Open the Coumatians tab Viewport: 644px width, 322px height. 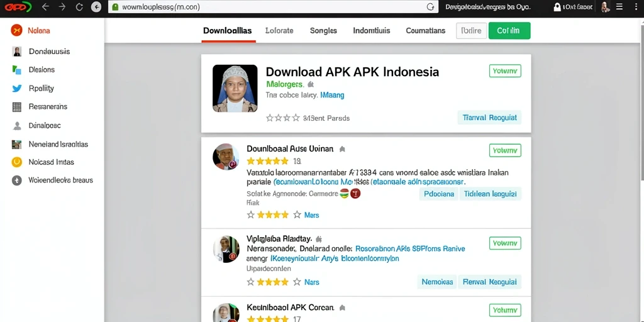pyautogui.click(x=426, y=30)
